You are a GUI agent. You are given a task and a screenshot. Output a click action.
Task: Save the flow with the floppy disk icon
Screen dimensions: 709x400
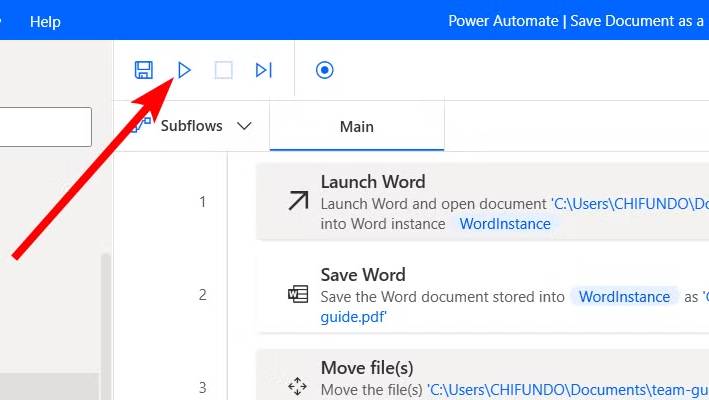coord(144,70)
